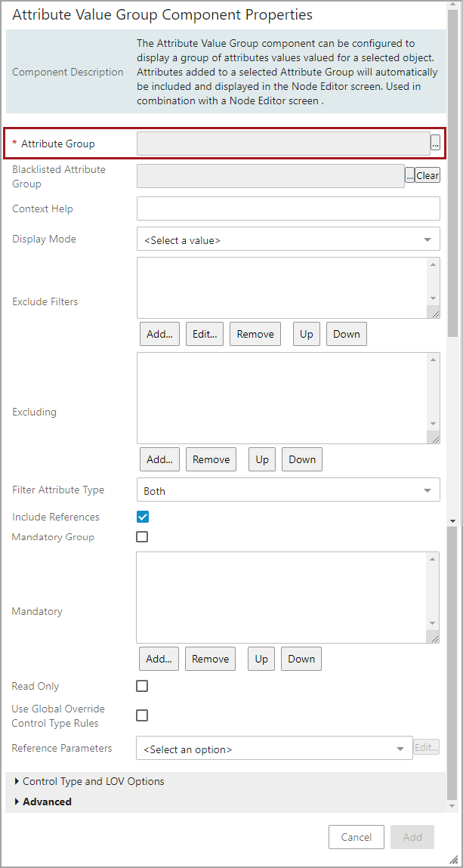Click the Attribute Group ellipsis browse icon
This screenshot has height=868, width=463.
click(x=435, y=142)
